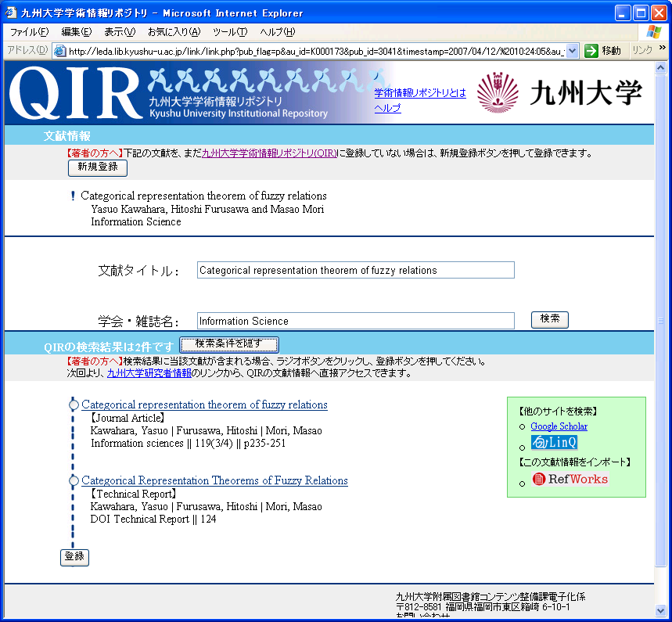The height and width of the screenshot is (622, 672).
Task: Expand the リンク links toolbar chevron
Action: pyautogui.click(x=661, y=50)
